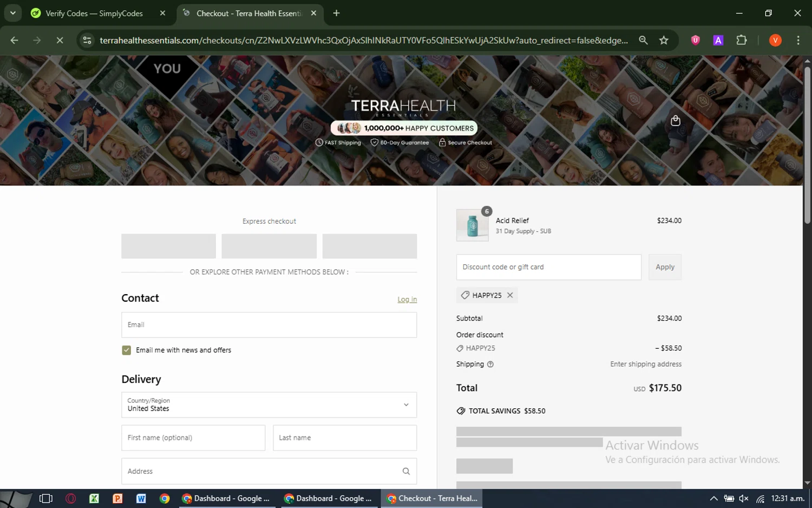812x508 pixels.
Task: Click the muted volume tray icon
Action: tap(744, 498)
